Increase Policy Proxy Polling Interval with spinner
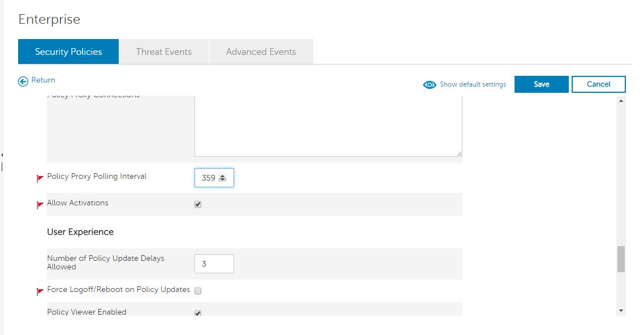The width and height of the screenshot is (644, 335). pos(222,176)
